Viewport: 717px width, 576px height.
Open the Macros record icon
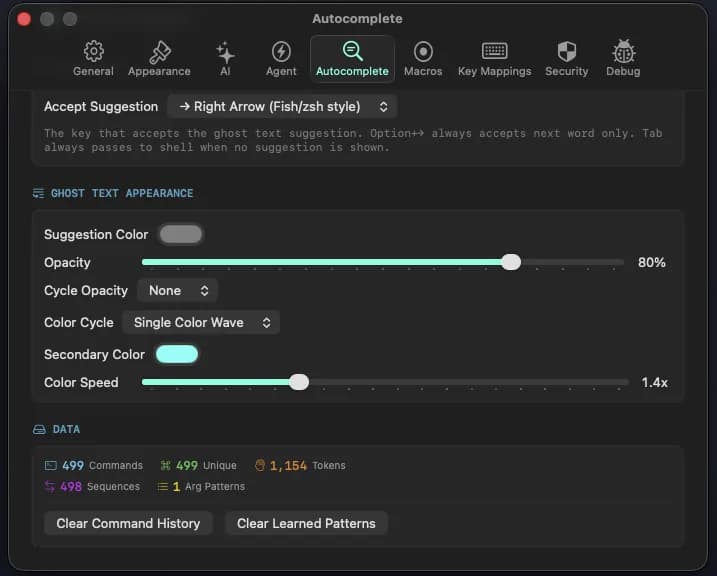pyautogui.click(x=423, y=52)
